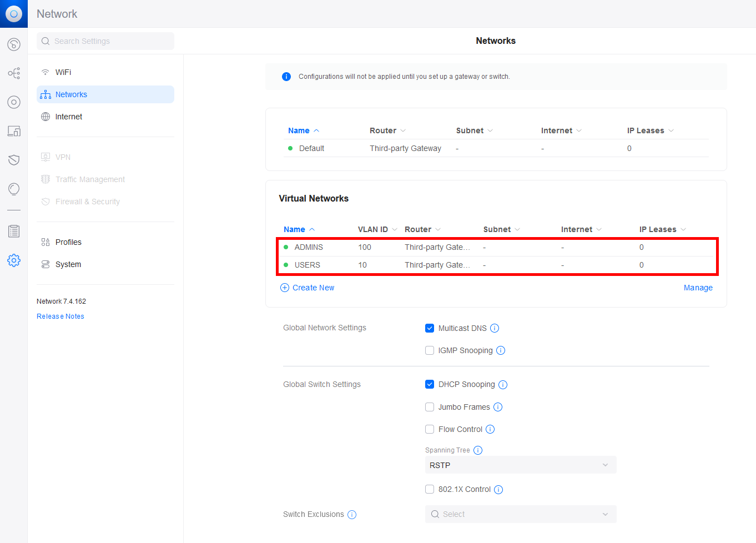This screenshot has width=756, height=543.
Task: View the network Topology map
Action: pyautogui.click(x=13, y=73)
